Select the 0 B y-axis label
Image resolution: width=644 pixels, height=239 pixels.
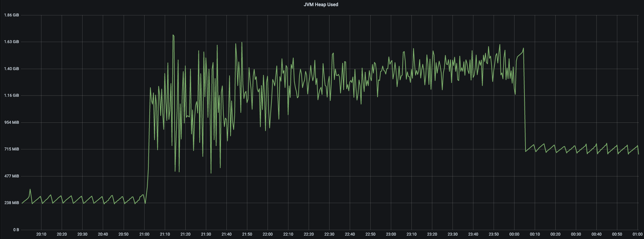16,230
